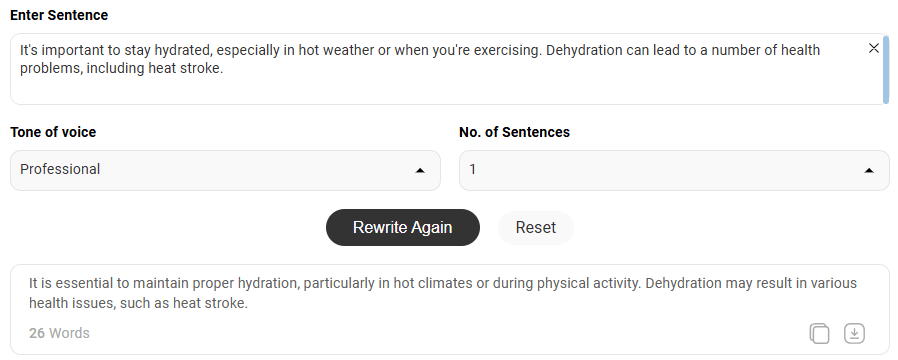The image size is (898, 360).
Task: Click the Tone of voice label
Action: point(53,132)
